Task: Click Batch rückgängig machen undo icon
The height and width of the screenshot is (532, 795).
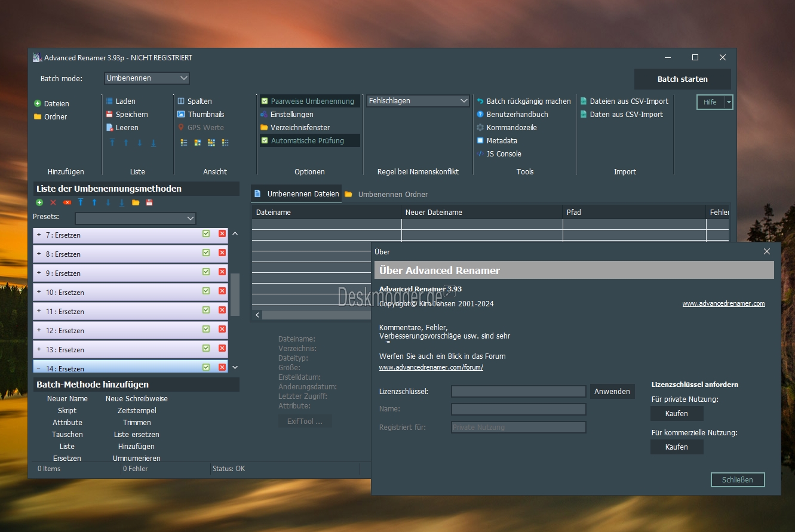Action: [x=480, y=102]
